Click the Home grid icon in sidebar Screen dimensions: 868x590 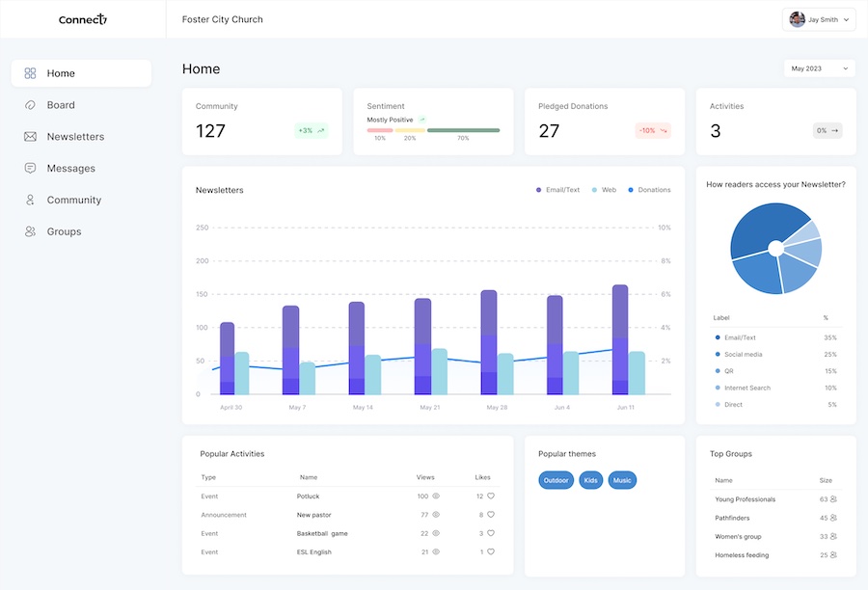tap(31, 73)
